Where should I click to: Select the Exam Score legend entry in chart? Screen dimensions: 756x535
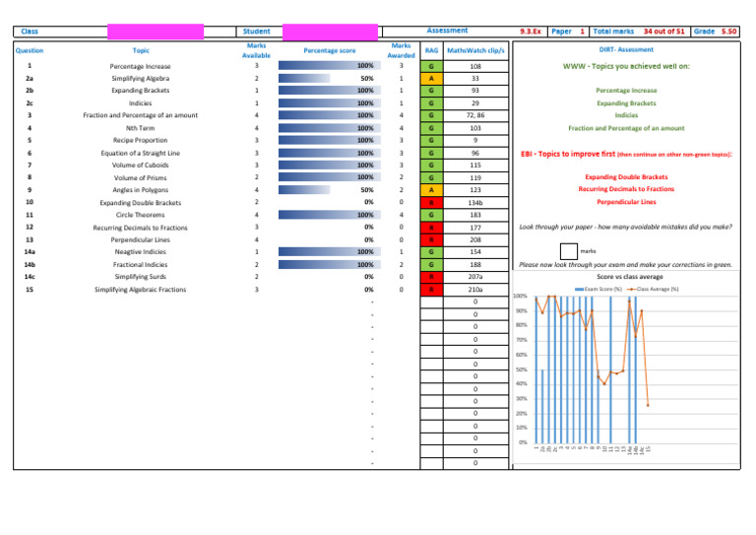coord(598,289)
